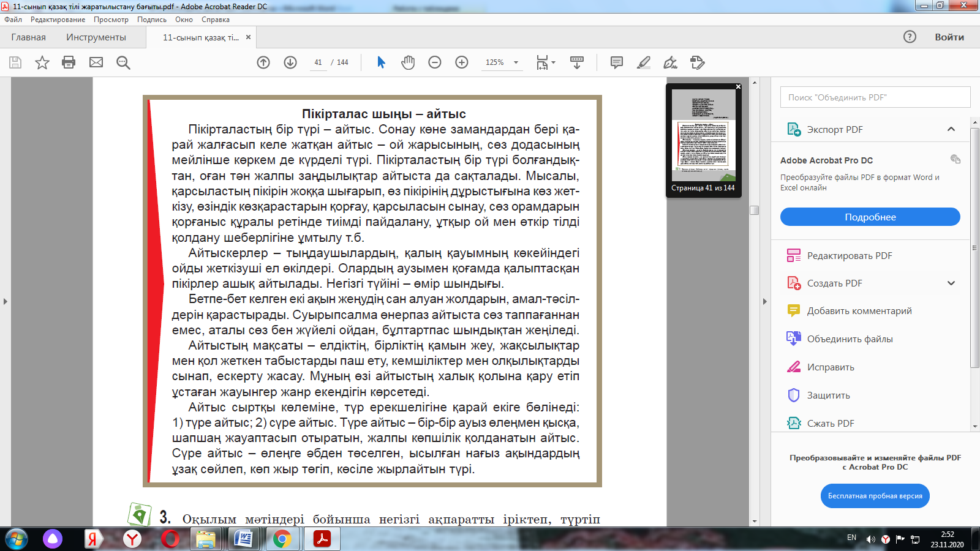Open Google Chrome from the taskbar
This screenshot has width=980, height=551.
[282, 539]
